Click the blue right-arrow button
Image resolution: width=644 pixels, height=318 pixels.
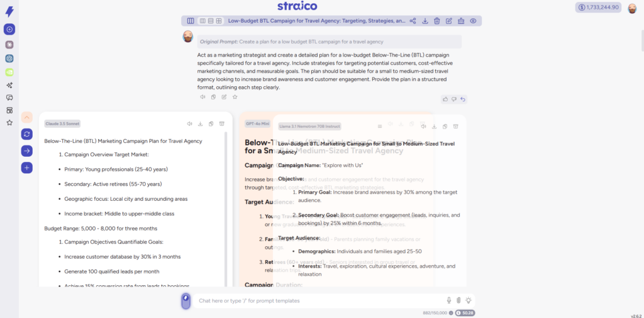pyautogui.click(x=26, y=151)
